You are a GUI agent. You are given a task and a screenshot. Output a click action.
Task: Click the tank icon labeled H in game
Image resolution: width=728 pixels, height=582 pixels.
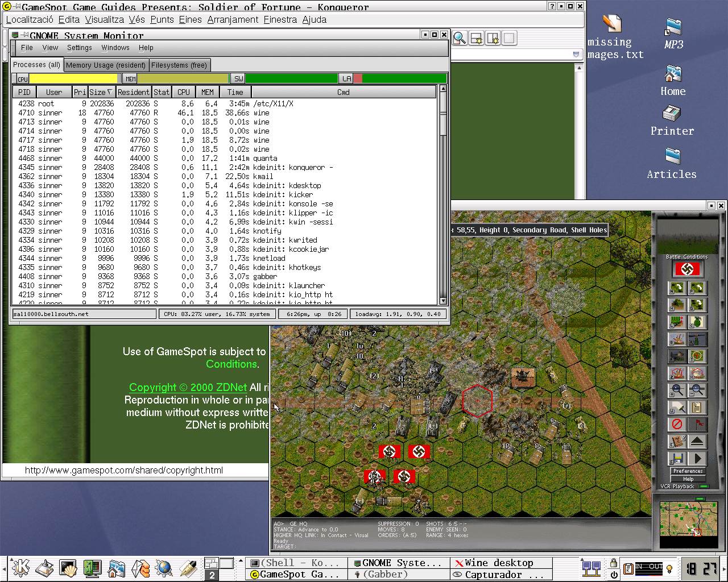click(x=677, y=305)
